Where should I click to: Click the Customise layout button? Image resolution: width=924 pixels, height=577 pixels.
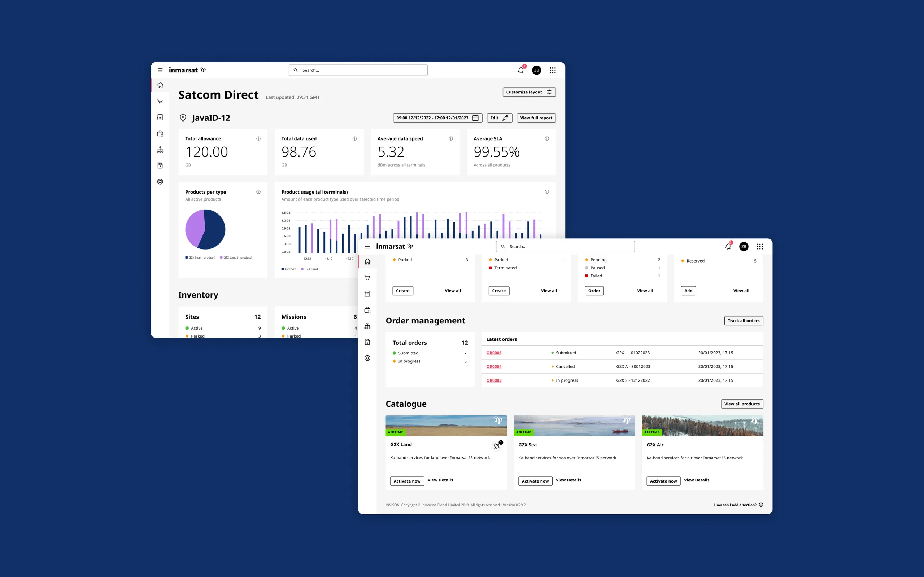pos(529,92)
